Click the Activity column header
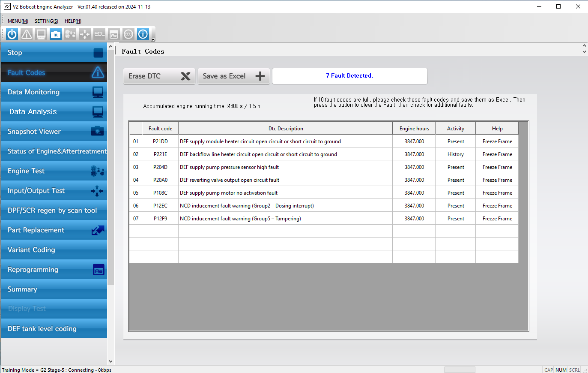Image resolution: width=588 pixels, height=373 pixels. [x=456, y=129]
